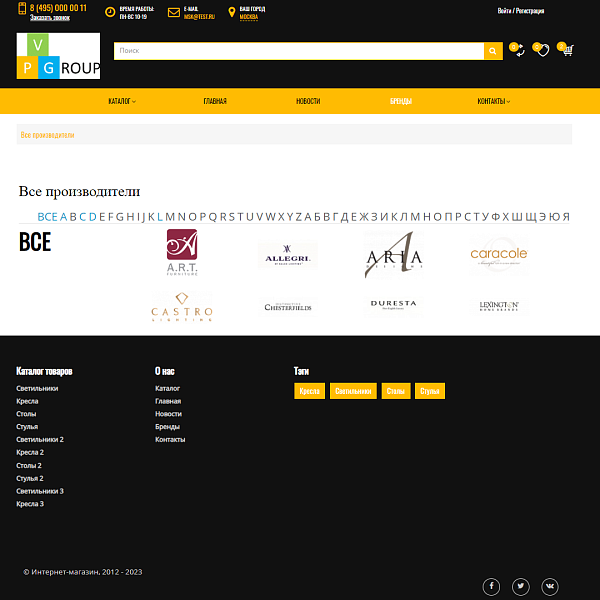Viewport: 600px width, 600px height.
Task: Open the compare items icon
Action: [518, 50]
